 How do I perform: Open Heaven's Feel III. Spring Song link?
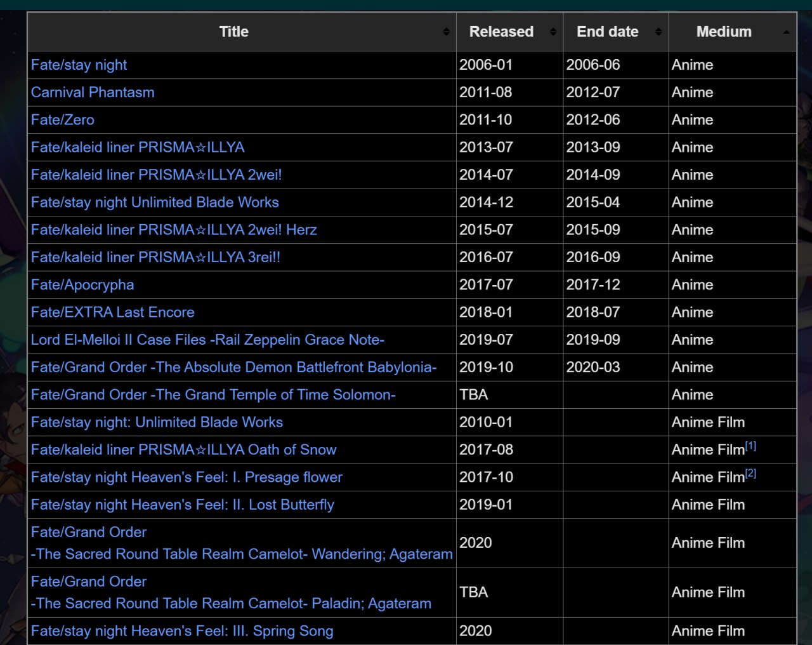(x=182, y=631)
